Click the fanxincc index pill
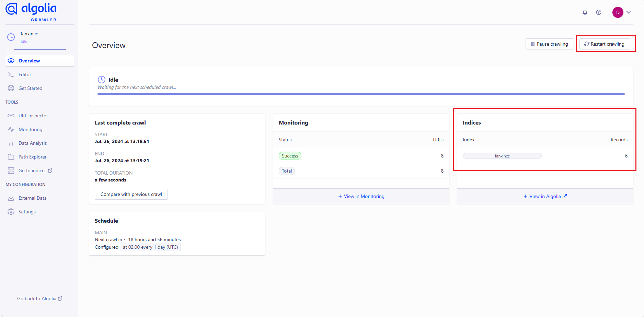 coord(502,156)
